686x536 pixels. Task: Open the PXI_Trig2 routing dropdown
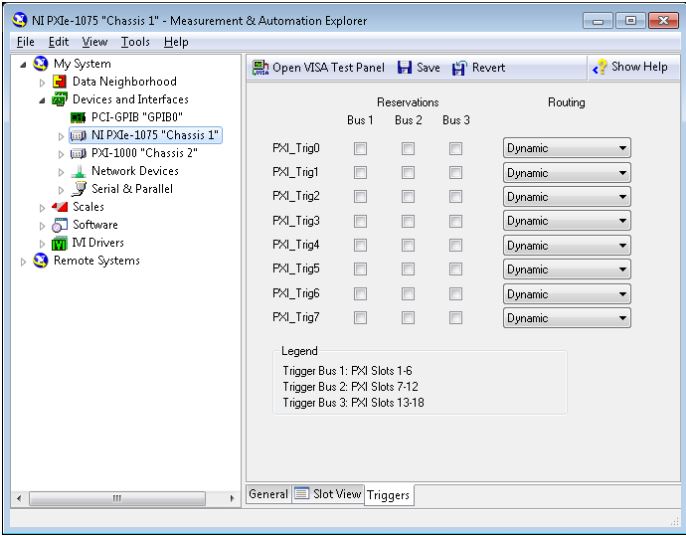(x=567, y=197)
